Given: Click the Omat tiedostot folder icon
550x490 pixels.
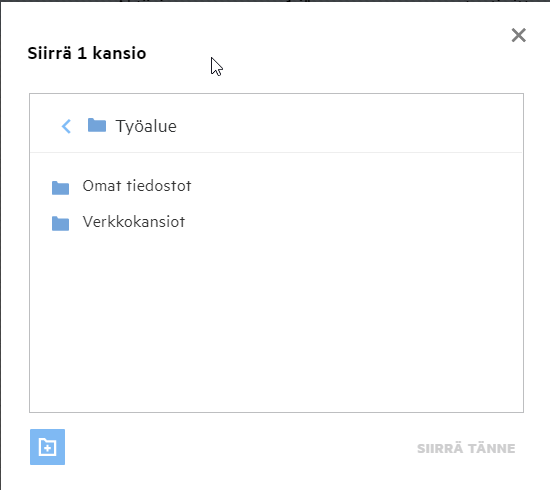Looking at the screenshot, I should [60, 188].
